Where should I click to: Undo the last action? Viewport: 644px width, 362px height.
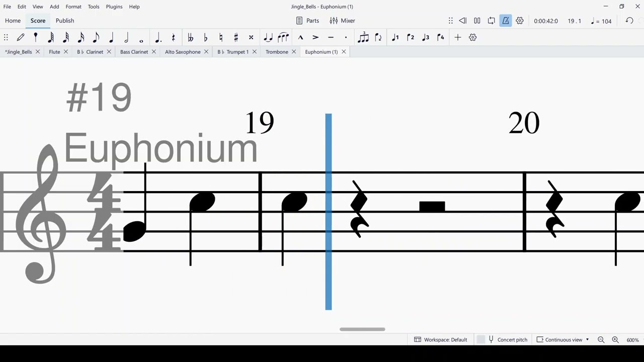point(629,21)
